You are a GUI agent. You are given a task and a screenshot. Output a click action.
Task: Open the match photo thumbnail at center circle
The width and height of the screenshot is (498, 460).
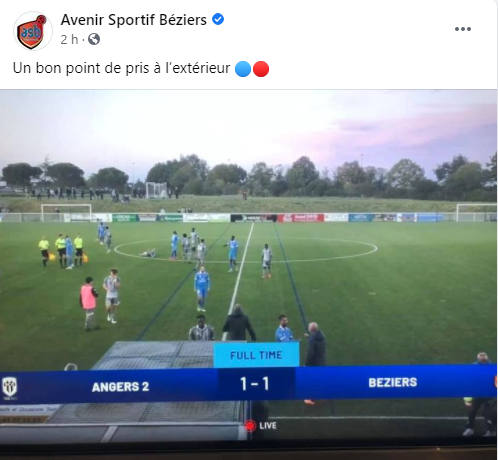pos(248,267)
